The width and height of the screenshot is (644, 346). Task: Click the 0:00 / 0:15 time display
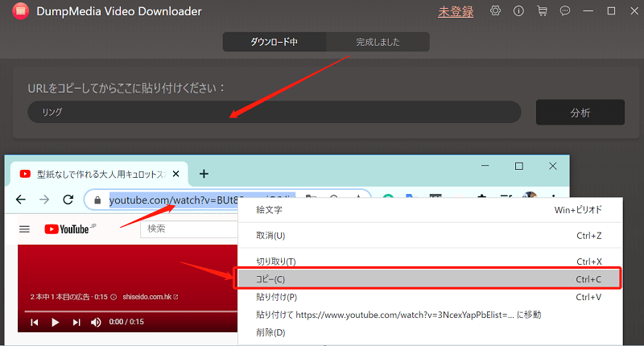126,322
